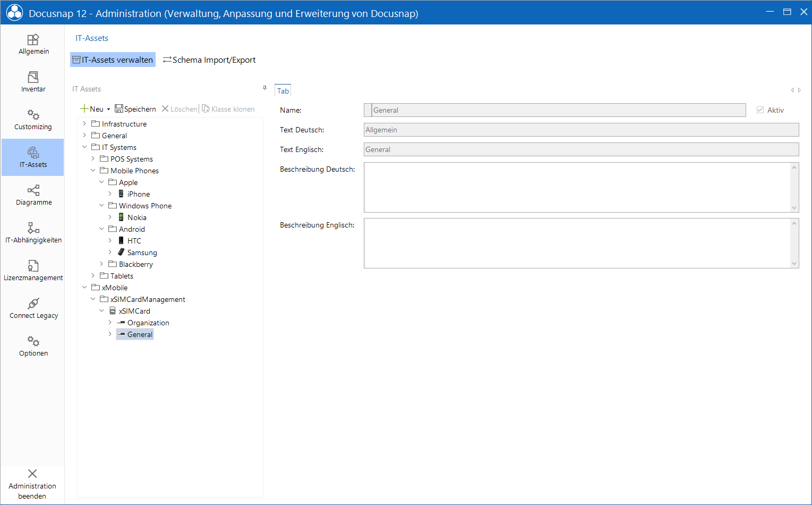Click the Löschen delete button

point(180,109)
